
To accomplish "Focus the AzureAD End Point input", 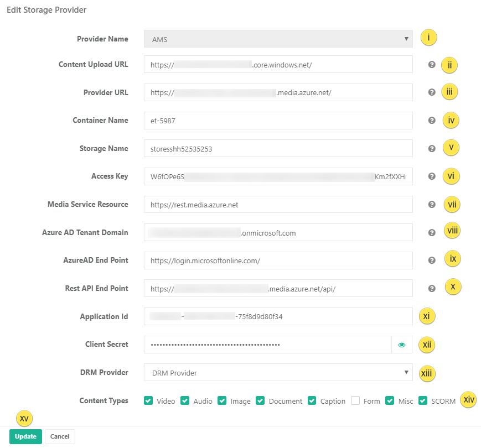I will 278,261.
